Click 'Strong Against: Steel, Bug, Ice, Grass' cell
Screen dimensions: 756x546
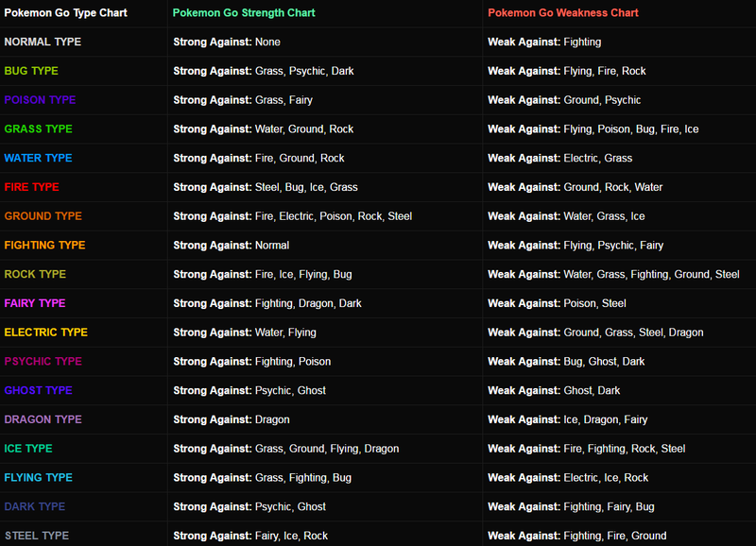point(266,187)
